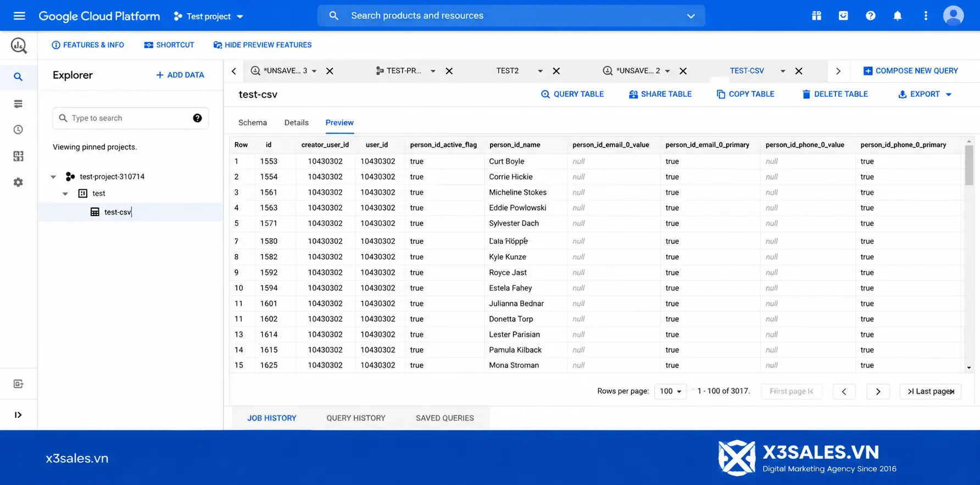Open the main navigation hamburger menu
Image resolution: width=980 pixels, height=485 pixels.
click(x=19, y=16)
